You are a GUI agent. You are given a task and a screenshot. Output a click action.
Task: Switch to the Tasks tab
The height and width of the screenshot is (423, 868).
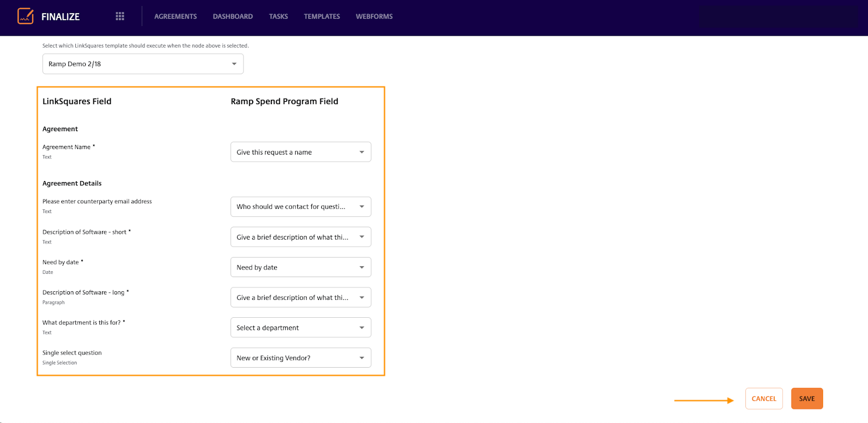(278, 16)
